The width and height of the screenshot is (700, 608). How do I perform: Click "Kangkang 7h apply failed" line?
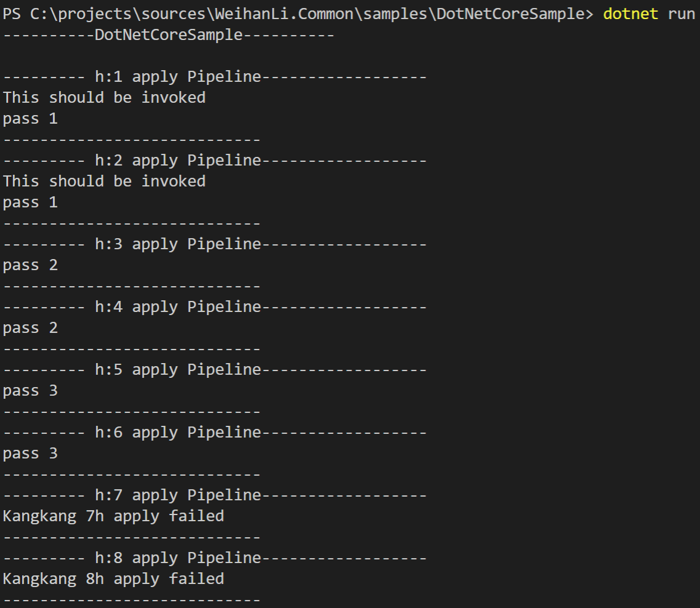point(113,516)
